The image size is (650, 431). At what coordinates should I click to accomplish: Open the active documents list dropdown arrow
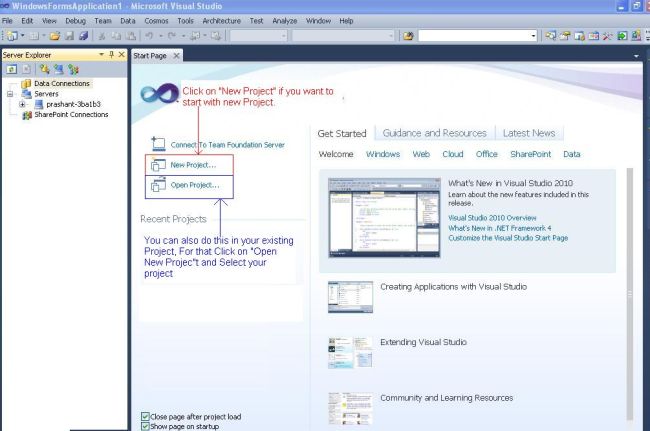click(x=636, y=56)
